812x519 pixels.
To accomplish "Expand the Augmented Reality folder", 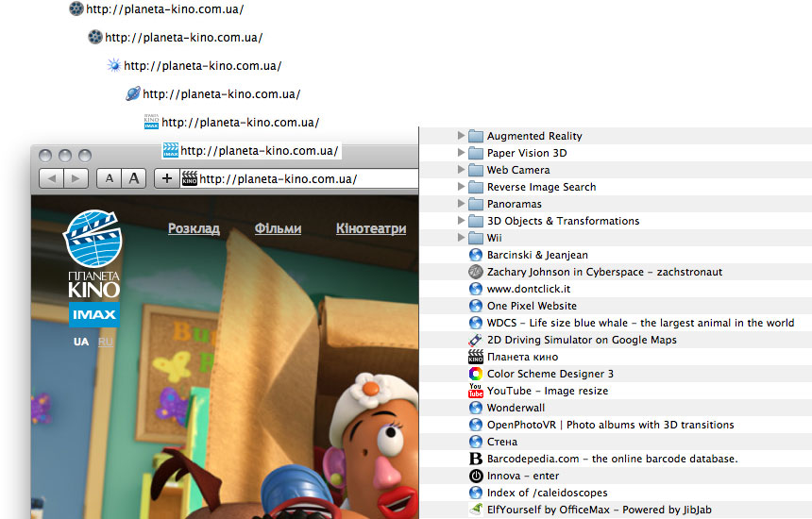I will pyautogui.click(x=461, y=136).
